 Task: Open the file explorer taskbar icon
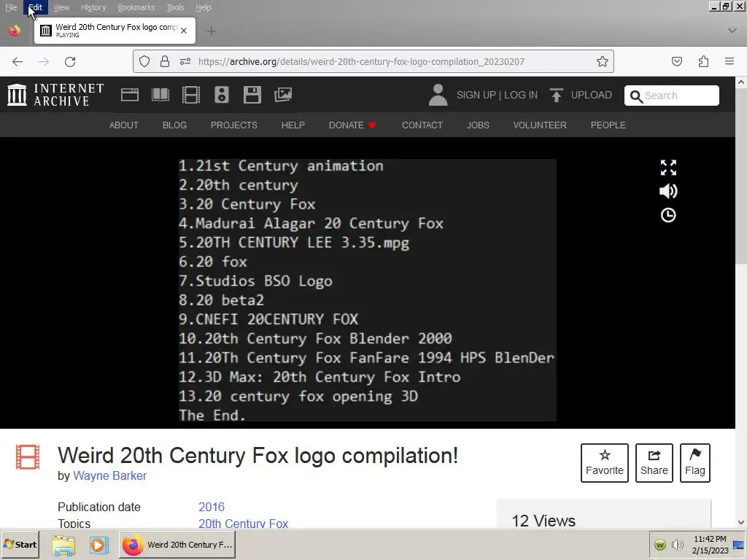[64, 545]
